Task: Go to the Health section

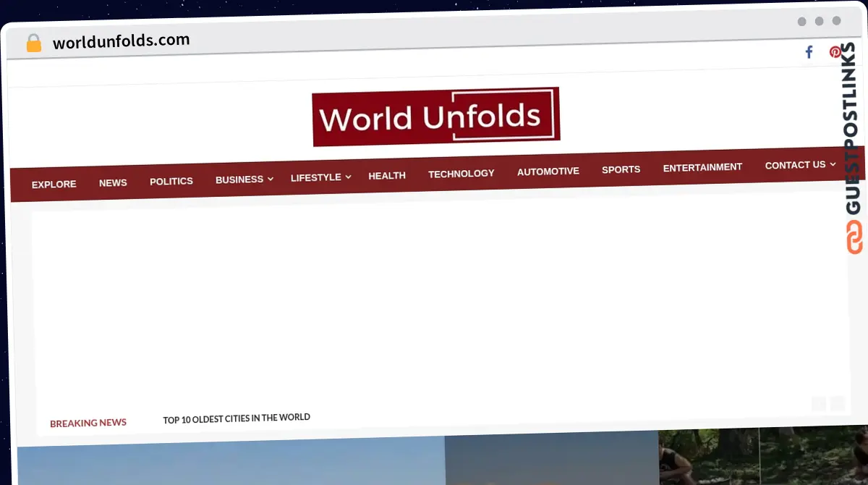Action: click(x=387, y=176)
